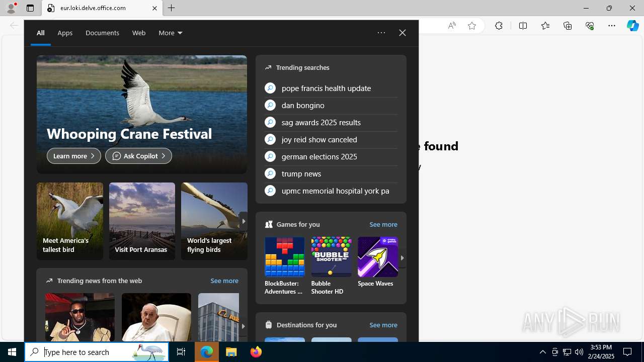Click See more in Games for you

(383, 224)
